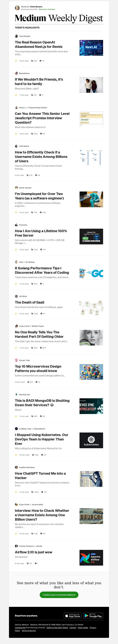Click the member star on OpenAI article

tap(16, 61)
